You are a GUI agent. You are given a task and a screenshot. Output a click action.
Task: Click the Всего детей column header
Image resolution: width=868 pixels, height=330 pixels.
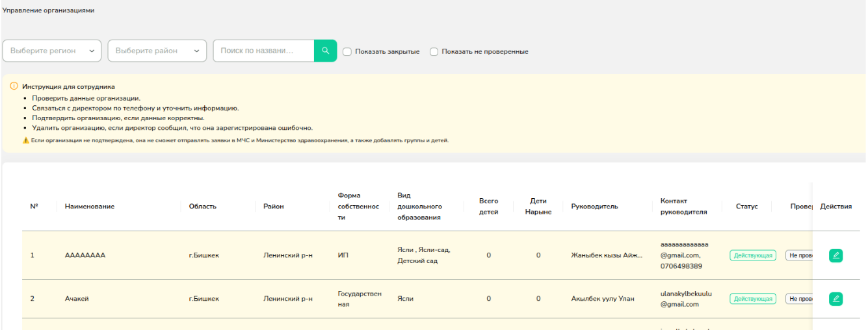click(488, 207)
